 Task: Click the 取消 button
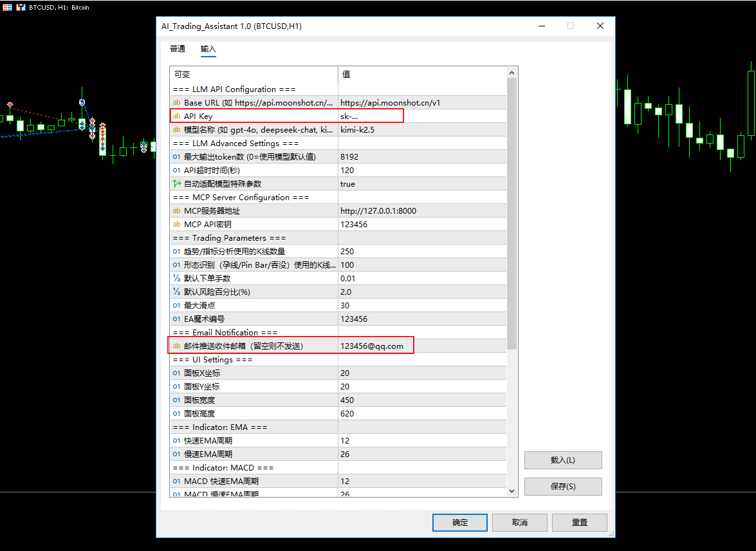tap(520, 523)
